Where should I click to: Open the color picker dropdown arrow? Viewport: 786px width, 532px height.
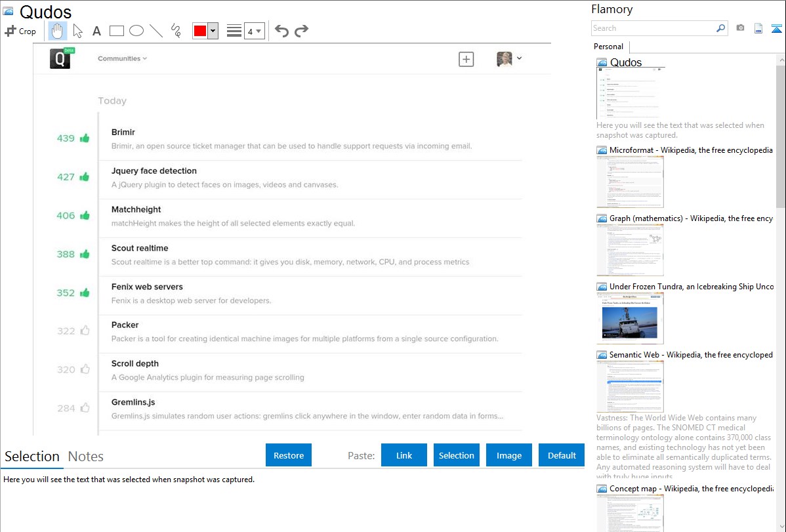point(213,31)
